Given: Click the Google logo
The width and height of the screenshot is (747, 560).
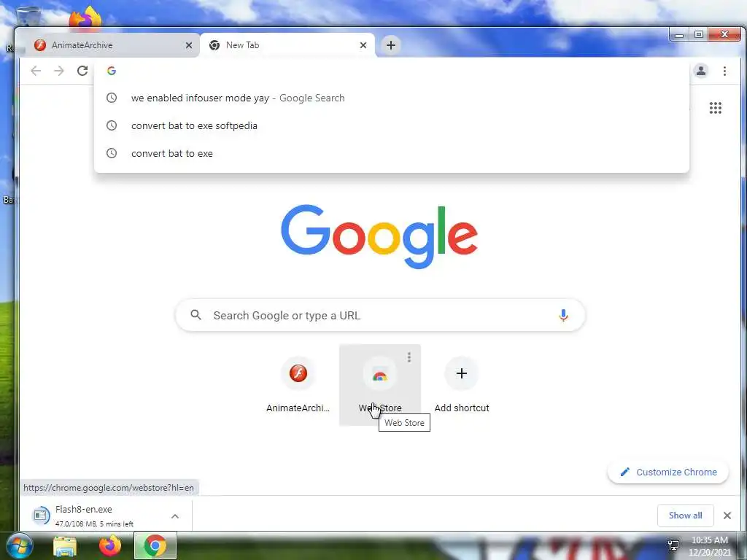Looking at the screenshot, I should pos(379,236).
